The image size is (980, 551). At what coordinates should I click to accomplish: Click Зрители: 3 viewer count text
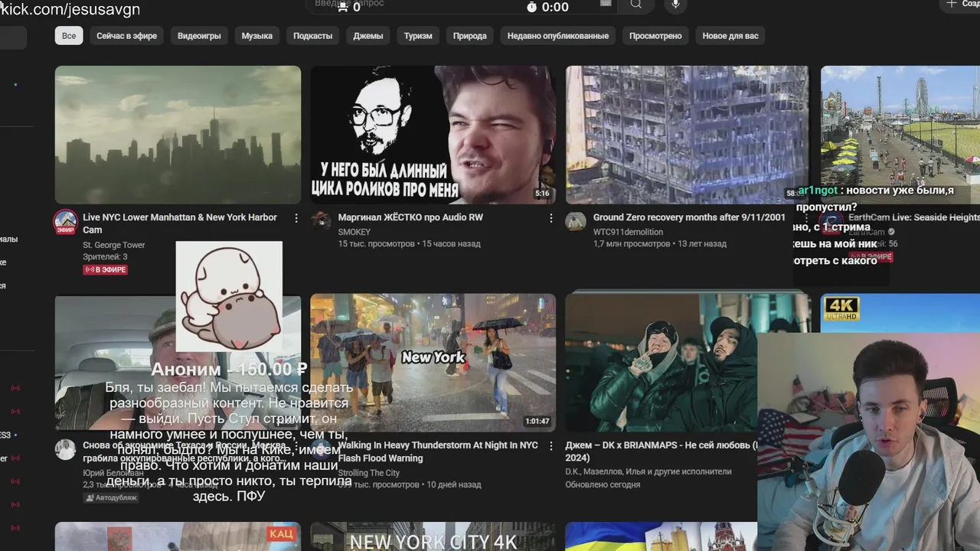[x=105, y=257]
